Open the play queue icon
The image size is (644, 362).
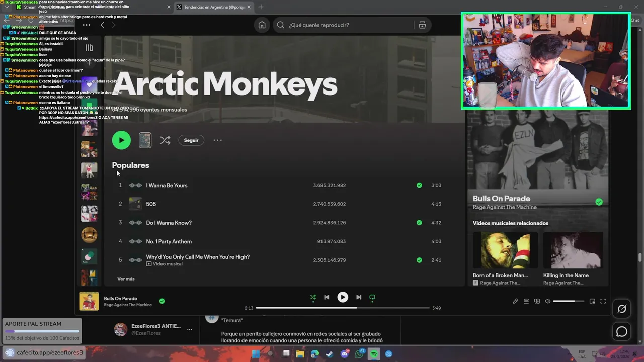pyautogui.click(x=526, y=301)
